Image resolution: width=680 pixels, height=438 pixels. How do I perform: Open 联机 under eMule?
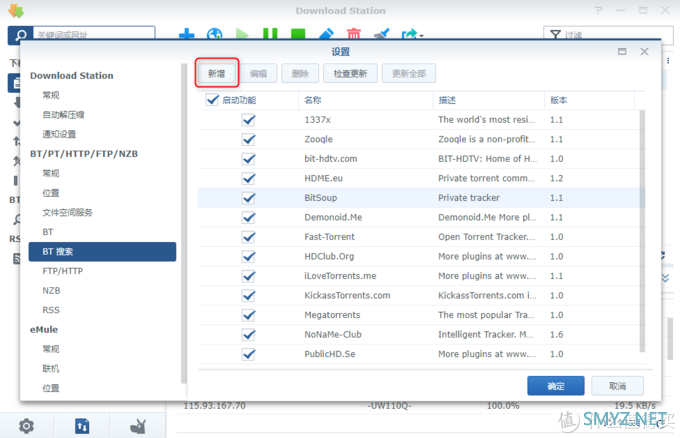51,369
